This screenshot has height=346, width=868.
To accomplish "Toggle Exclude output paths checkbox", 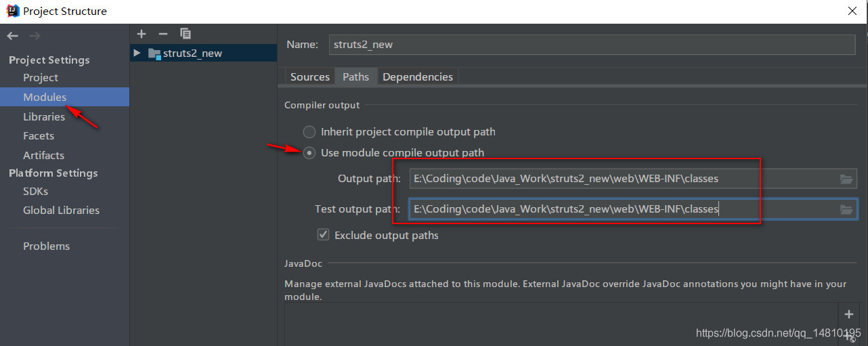I will pos(324,235).
